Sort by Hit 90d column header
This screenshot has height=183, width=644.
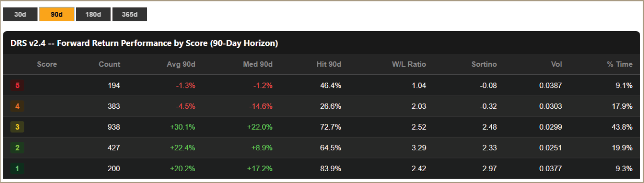point(329,64)
